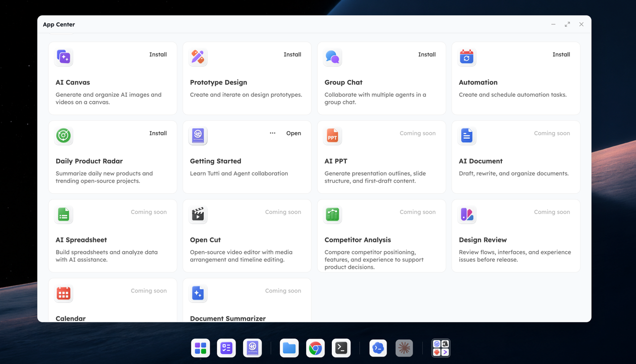Open the file manager folder in dock
This screenshot has width=636, height=364.
(x=289, y=348)
